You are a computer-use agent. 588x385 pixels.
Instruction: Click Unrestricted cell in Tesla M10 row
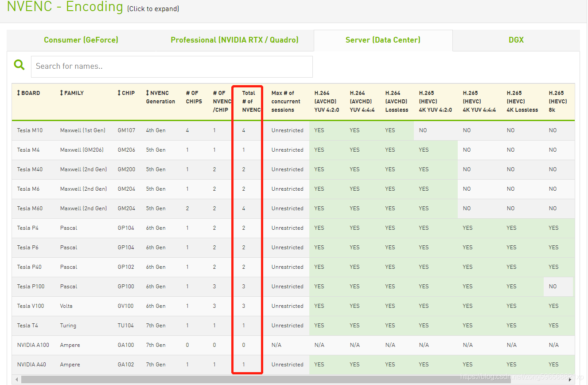coord(288,130)
